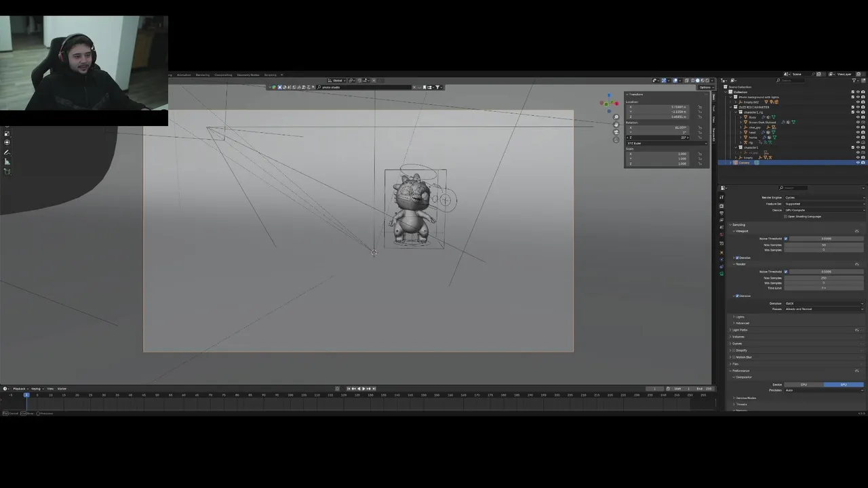Open viewport Options button
Image resolution: width=868 pixels, height=488 pixels.
pos(706,87)
